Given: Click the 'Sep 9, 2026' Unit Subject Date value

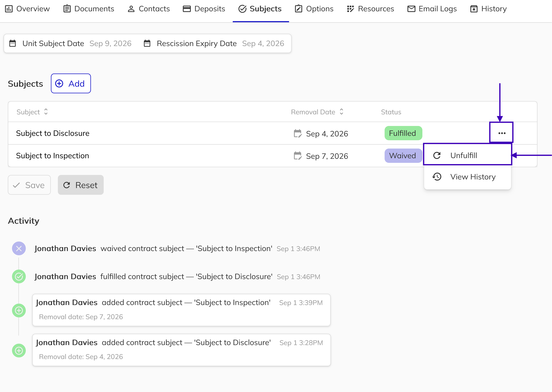Looking at the screenshot, I should coord(110,43).
